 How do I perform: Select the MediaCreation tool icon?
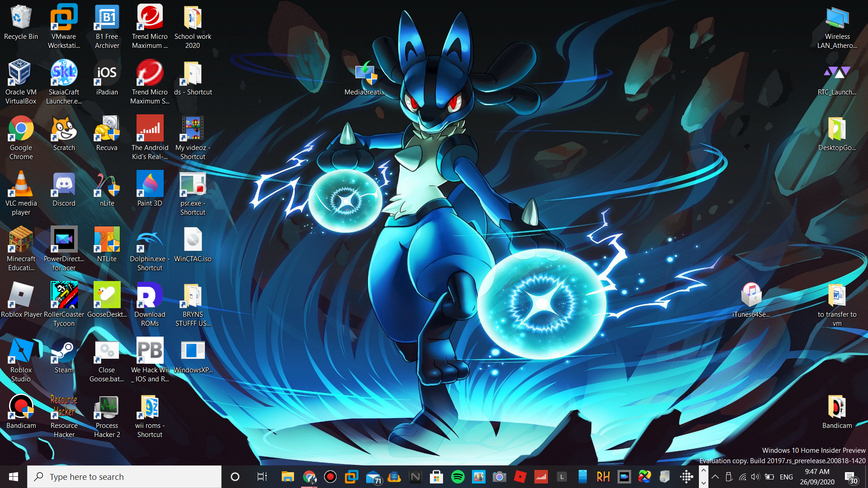tap(364, 77)
